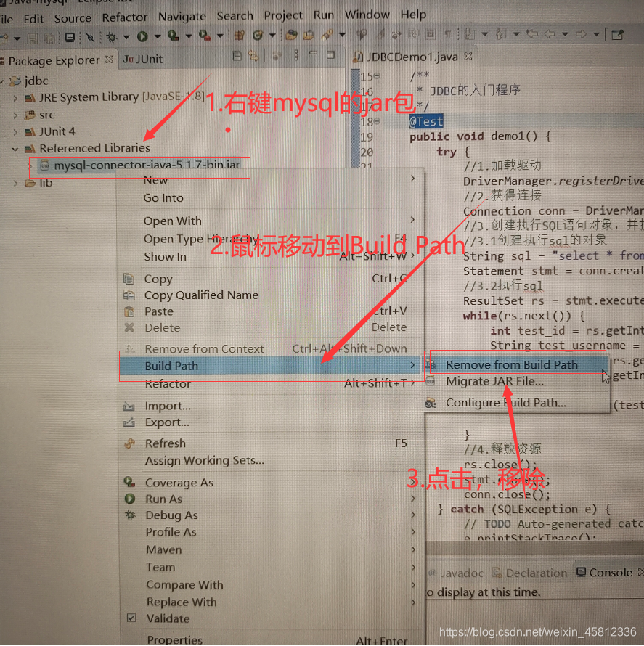Click the Save icon in the toolbar
Screen dimensions: 644x646
(x=32, y=36)
